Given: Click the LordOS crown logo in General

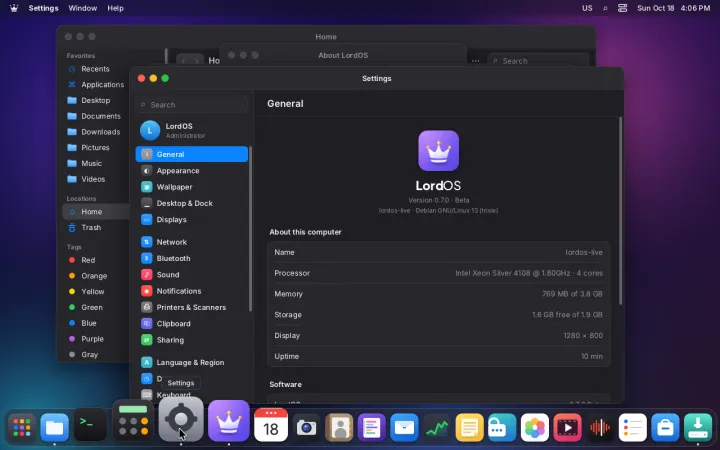Looking at the screenshot, I should (439, 151).
